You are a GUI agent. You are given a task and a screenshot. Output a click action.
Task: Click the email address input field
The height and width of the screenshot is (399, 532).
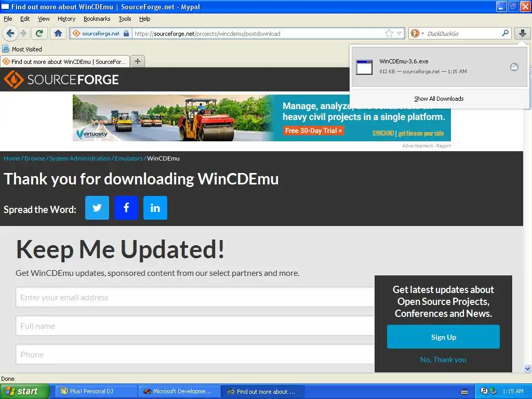195,297
